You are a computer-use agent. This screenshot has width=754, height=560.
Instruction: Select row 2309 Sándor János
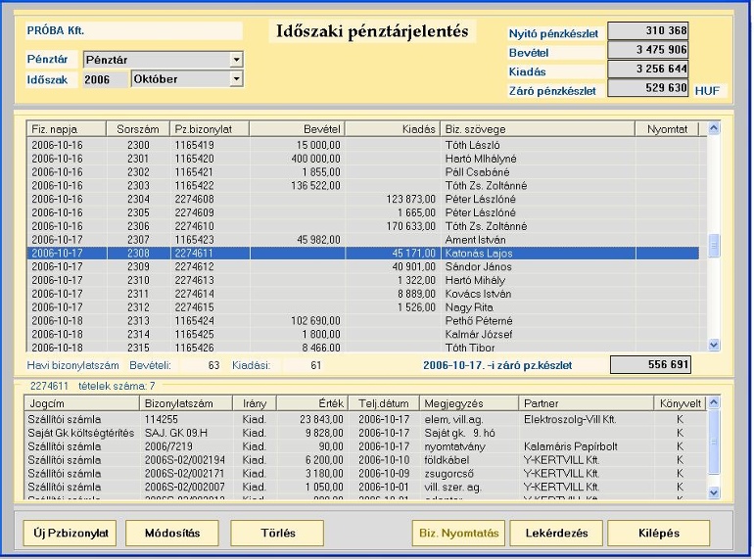(363, 266)
